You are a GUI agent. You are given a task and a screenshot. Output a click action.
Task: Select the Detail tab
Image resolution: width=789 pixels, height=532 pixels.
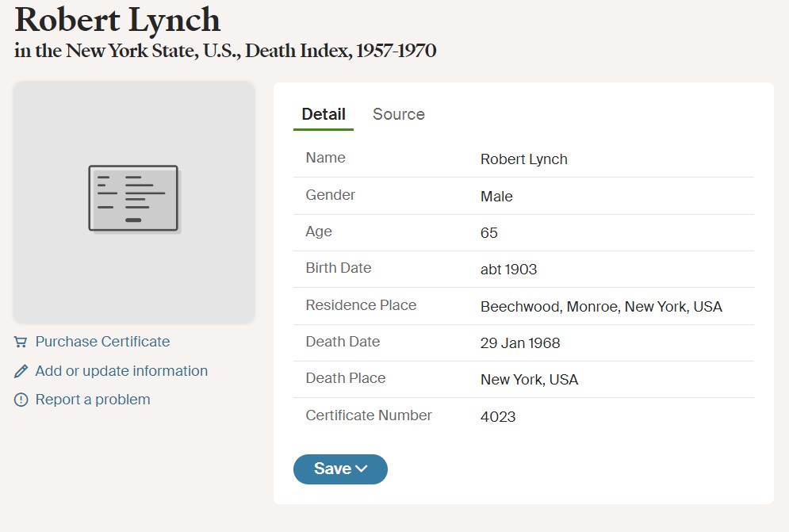(x=323, y=114)
